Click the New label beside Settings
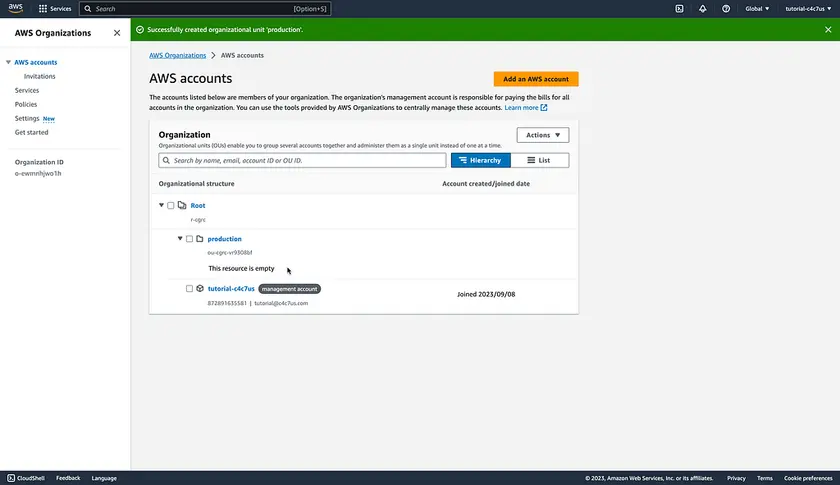The height and width of the screenshot is (485, 840). tap(49, 118)
